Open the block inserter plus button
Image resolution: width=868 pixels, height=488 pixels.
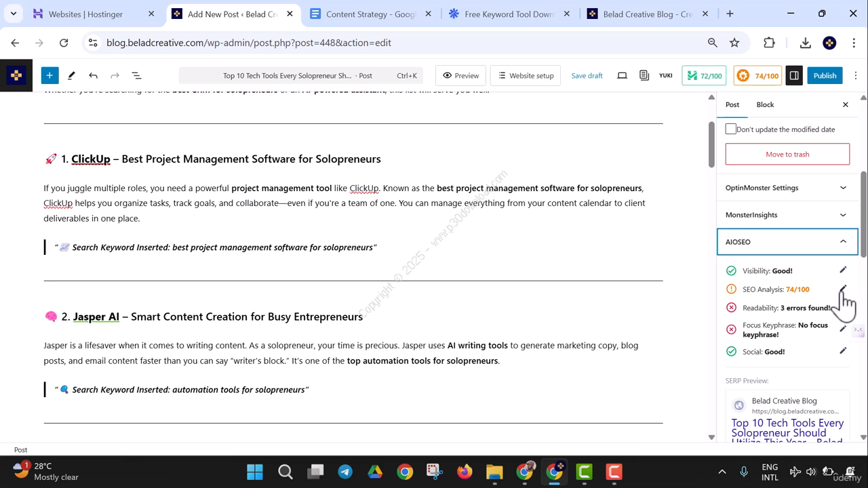point(50,75)
